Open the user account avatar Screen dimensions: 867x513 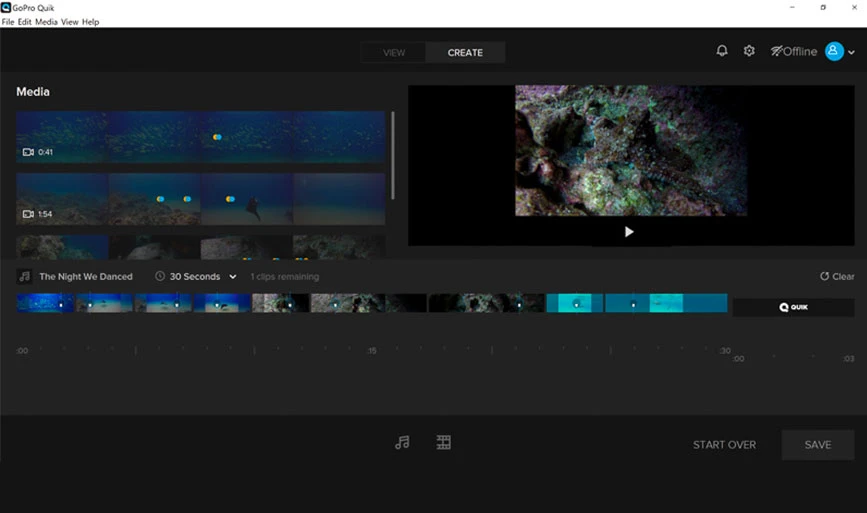point(834,51)
